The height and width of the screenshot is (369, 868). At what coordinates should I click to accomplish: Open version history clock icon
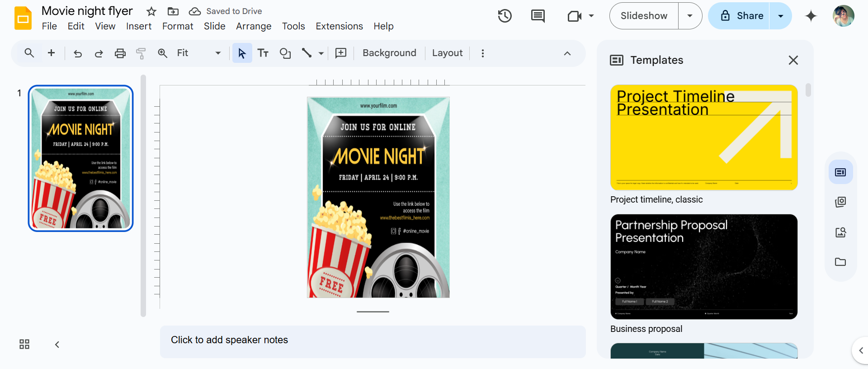click(505, 16)
